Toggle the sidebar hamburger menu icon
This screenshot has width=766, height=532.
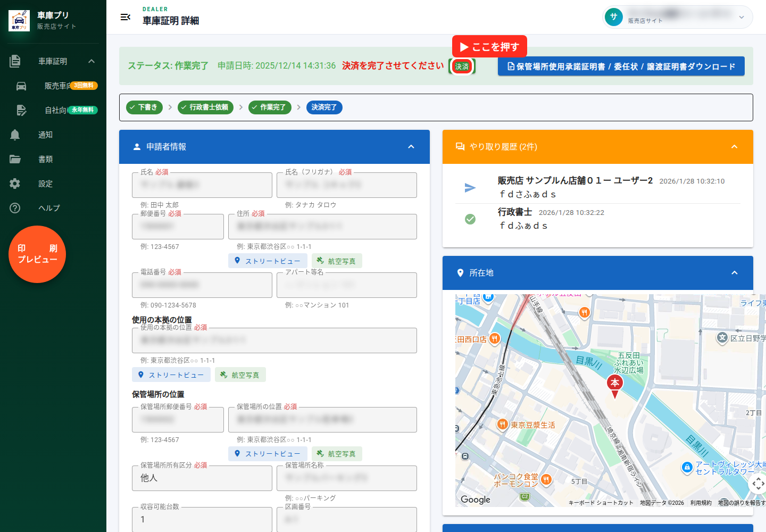pyautogui.click(x=126, y=17)
